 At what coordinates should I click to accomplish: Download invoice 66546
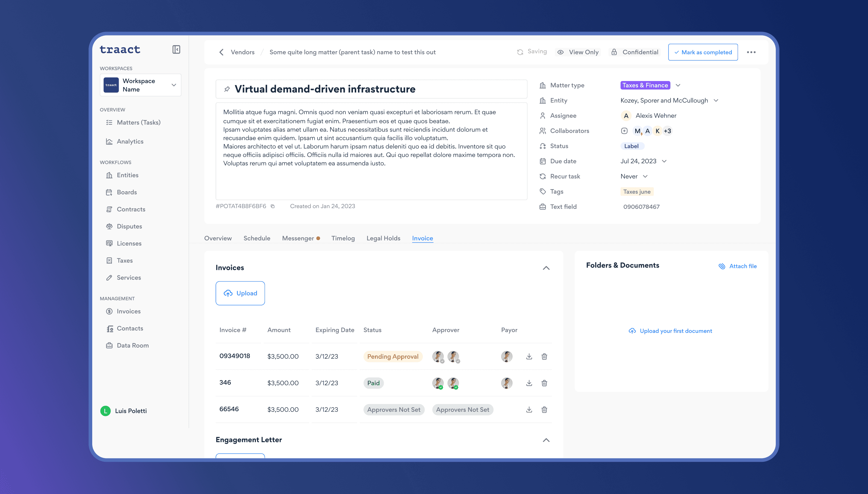[529, 410]
